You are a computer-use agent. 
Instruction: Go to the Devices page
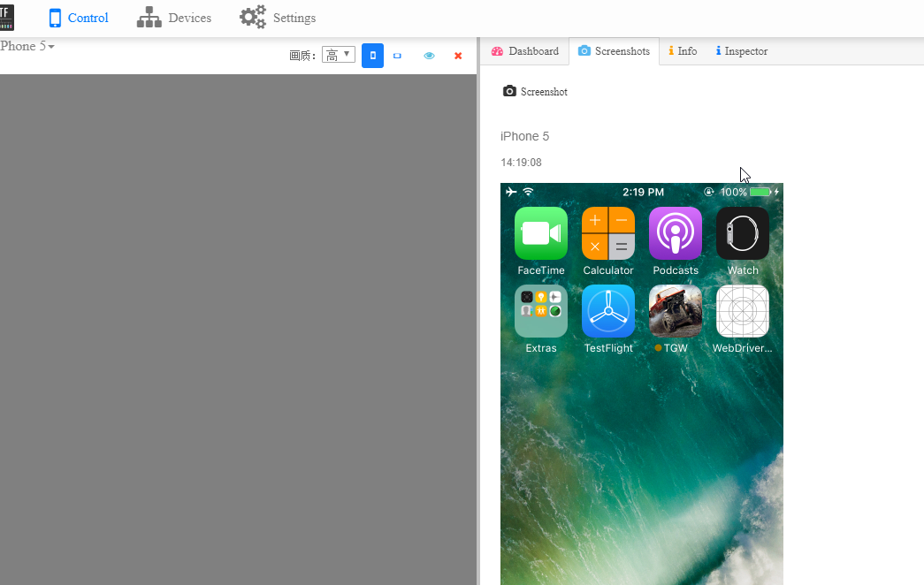(x=174, y=18)
